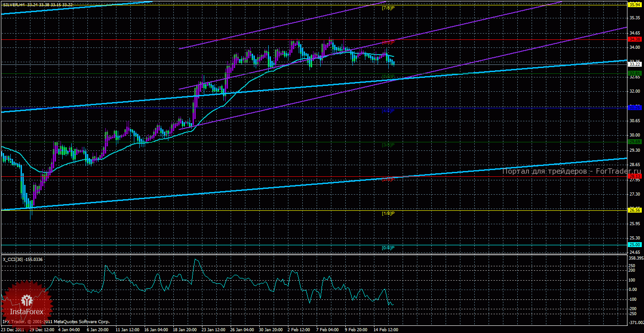
Task: Click the X_CCI(30) indicator label
Action: (x=21, y=259)
